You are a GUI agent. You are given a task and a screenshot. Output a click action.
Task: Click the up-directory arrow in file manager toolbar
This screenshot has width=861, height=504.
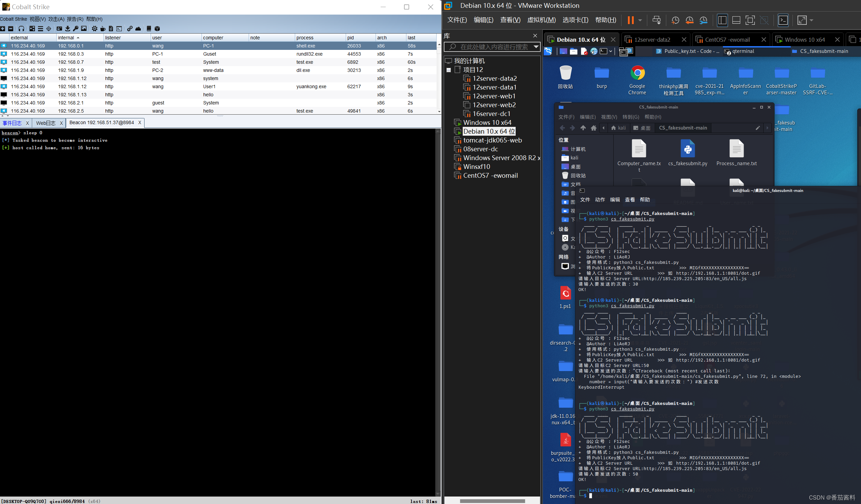(583, 128)
